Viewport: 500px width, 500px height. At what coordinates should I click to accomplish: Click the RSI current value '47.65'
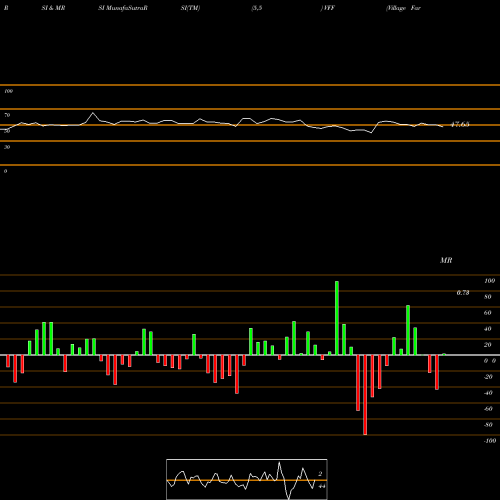click(460, 125)
